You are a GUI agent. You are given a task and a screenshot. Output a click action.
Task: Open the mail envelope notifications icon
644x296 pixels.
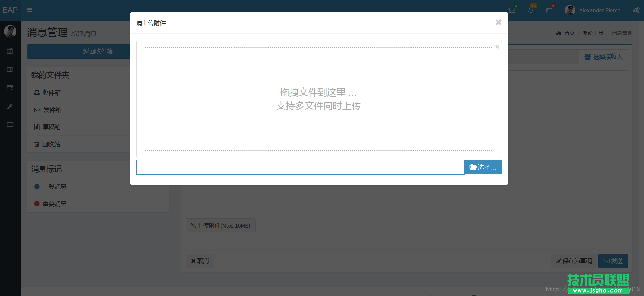point(512,10)
